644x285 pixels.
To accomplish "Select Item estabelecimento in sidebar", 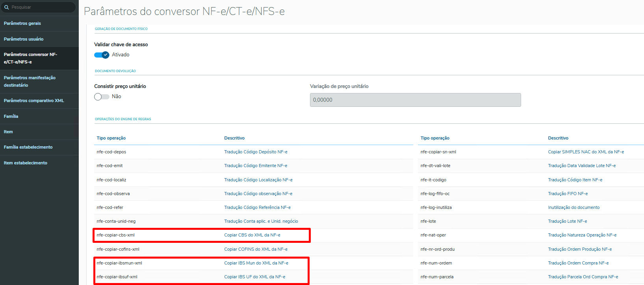I will pos(26,163).
